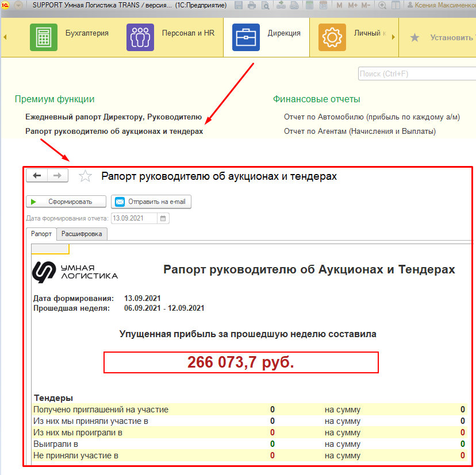Viewport: 476px width, 475px height.
Task: Select the Из них мы проиграли в row
Action: (x=249, y=432)
